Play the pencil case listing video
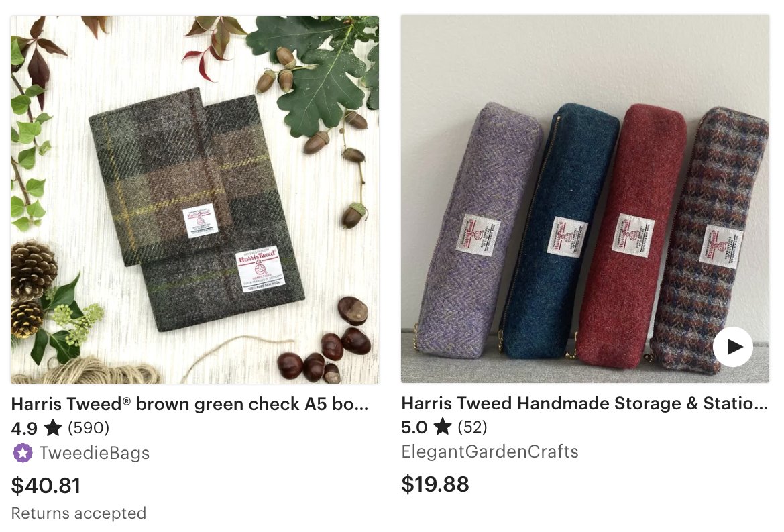The image size is (784, 532). click(x=732, y=346)
